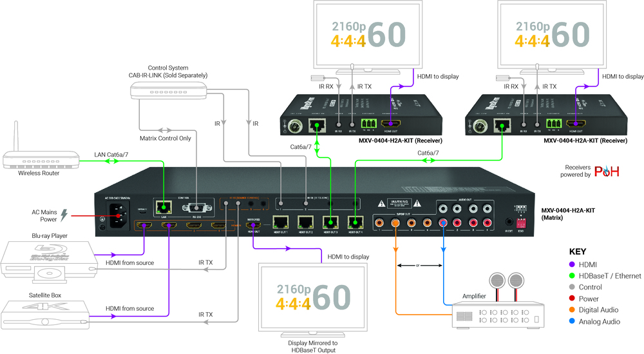Click right receiver's HDMI OUT port
The width and height of the screenshot is (644, 354).
575,123
